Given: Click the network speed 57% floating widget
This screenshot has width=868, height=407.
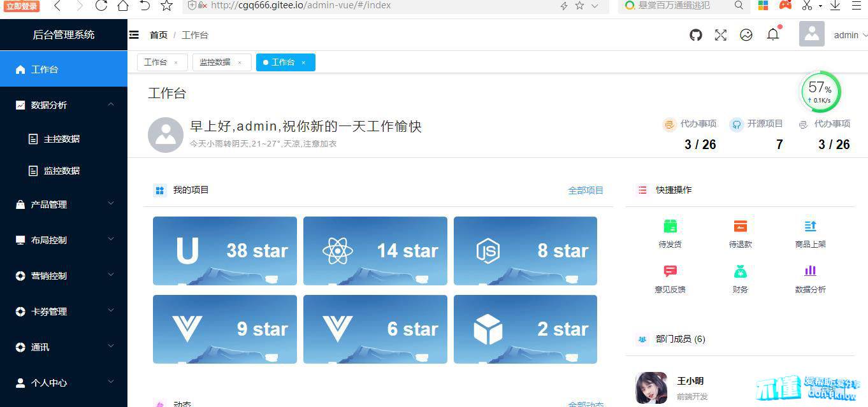Looking at the screenshot, I should (x=820, y=92).
